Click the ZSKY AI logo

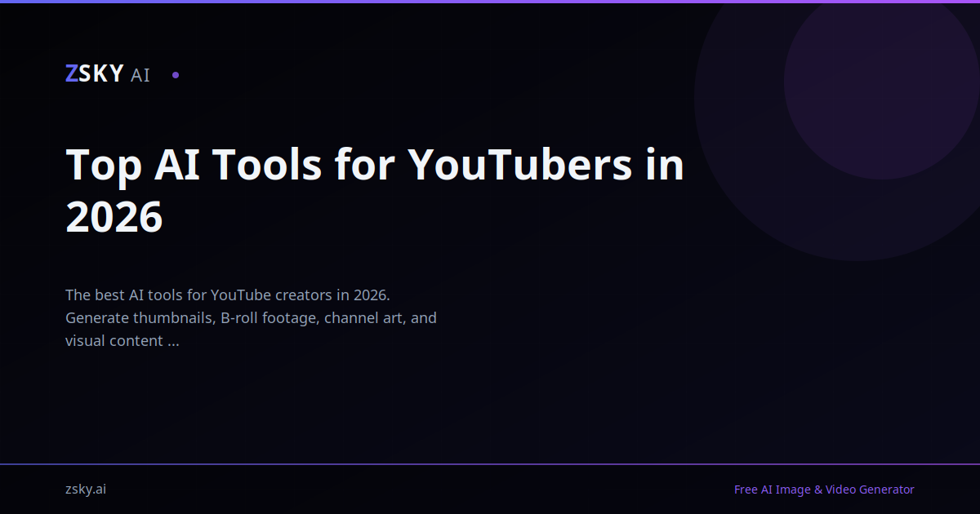(108, 74)
